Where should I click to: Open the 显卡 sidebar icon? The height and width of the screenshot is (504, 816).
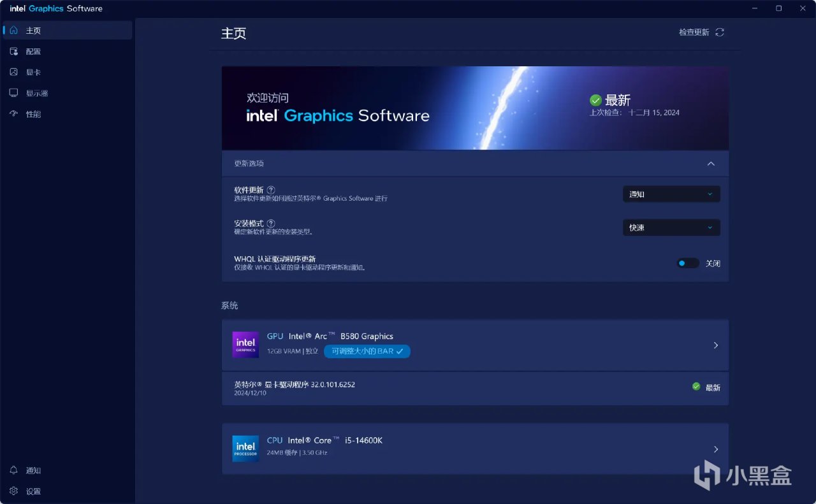(14, 73)
